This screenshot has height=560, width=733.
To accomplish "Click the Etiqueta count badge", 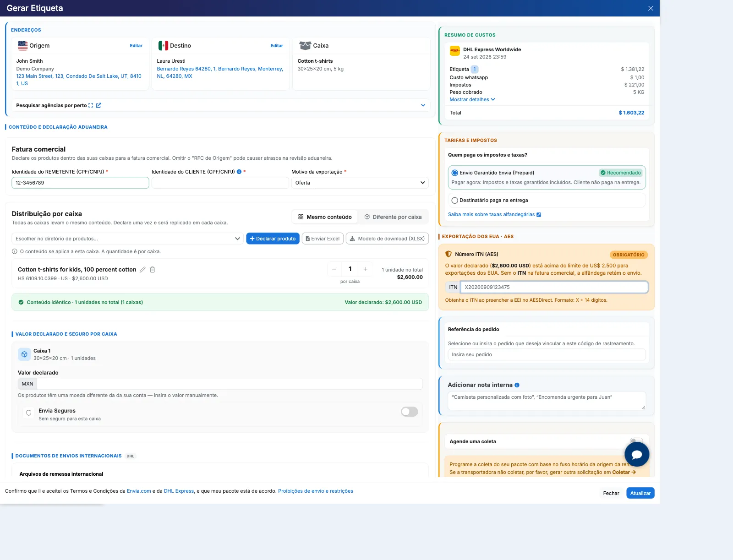I will [475, 69].
